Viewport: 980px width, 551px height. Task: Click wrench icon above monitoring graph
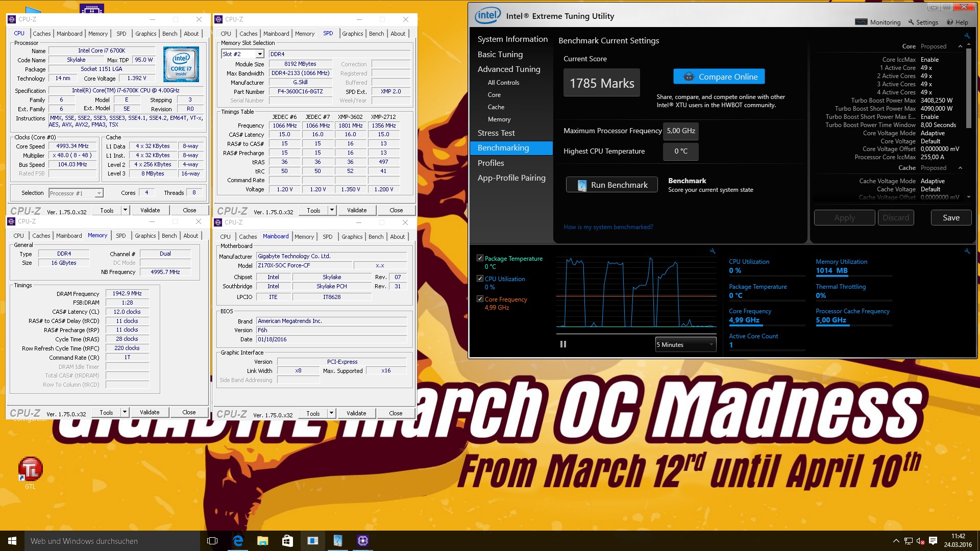point(713,251)
